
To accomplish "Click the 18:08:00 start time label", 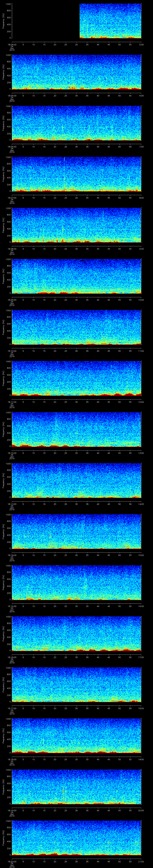I will click(x=12, y=248).
